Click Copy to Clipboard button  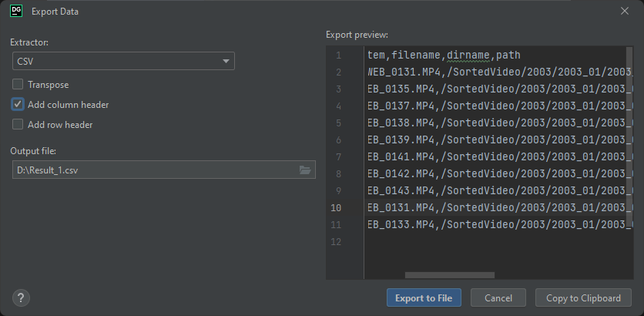(584, 298)
